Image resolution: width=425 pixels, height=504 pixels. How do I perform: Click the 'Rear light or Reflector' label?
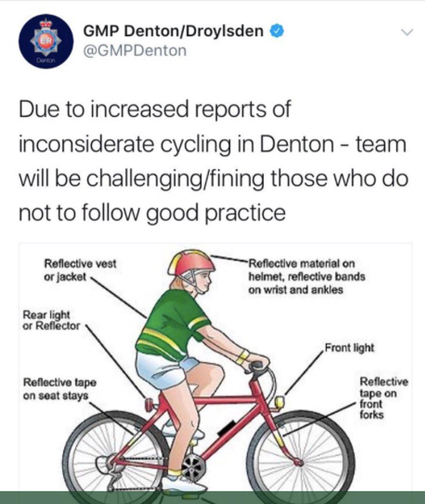(x=51, y=320)
